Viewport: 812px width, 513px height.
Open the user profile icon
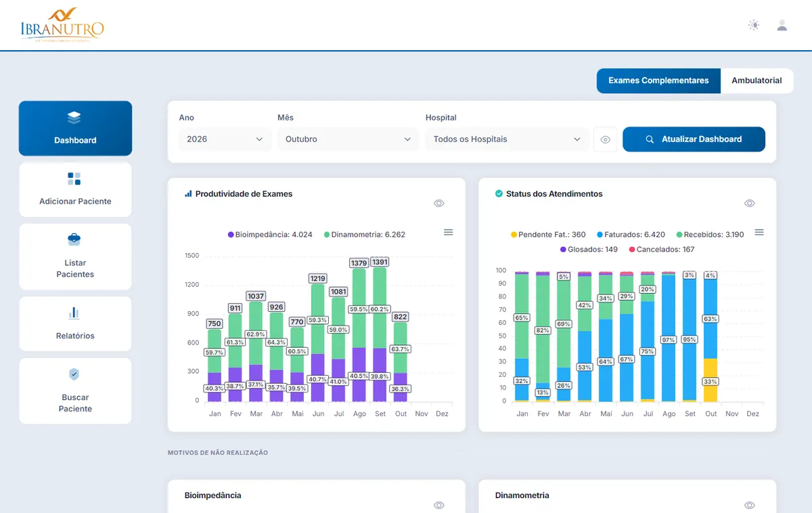click(x=782, y=26)
